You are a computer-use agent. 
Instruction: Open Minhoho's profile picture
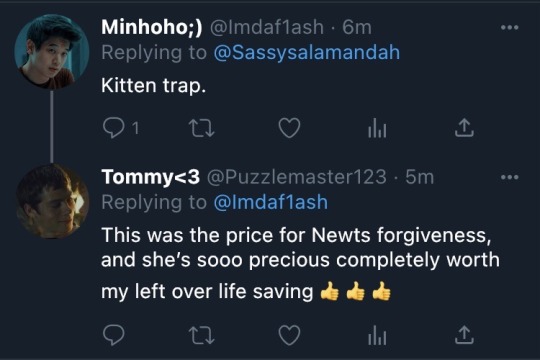tap(52, 52)
